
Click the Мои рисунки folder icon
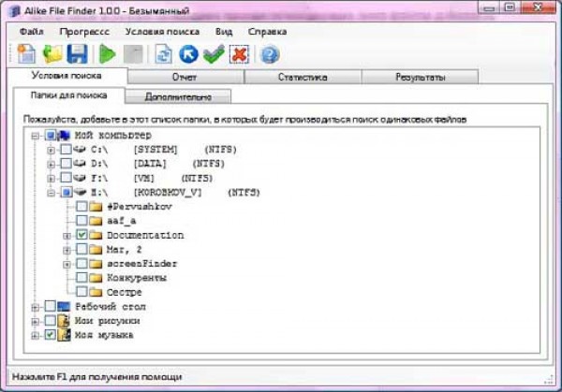pyautogui.click(x=64, y=321)
